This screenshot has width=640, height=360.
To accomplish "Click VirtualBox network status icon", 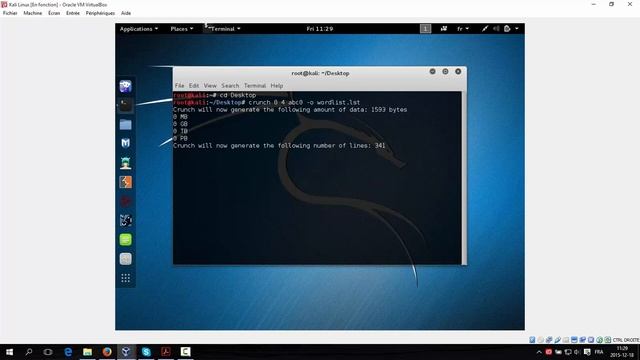I will point(549,340).
